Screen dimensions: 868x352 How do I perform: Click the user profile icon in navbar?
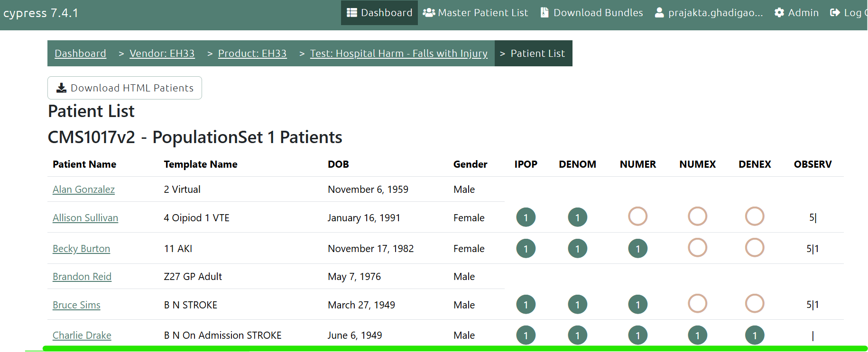point(659,13)
